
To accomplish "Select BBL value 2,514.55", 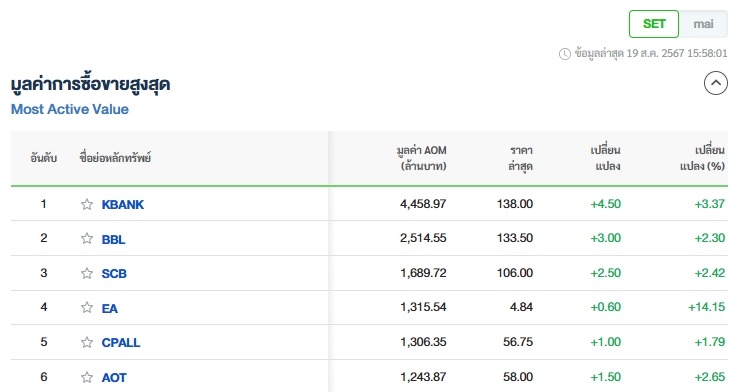I will [423, 238].
